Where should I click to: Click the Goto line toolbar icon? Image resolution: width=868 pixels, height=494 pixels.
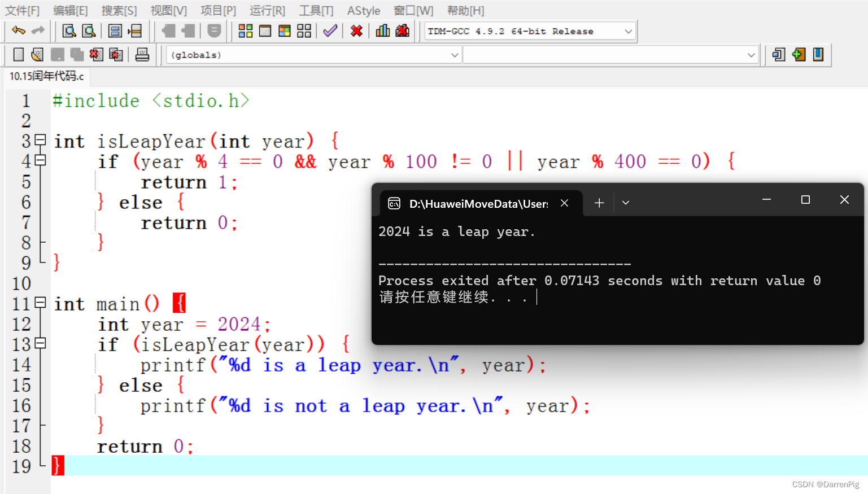135,30
